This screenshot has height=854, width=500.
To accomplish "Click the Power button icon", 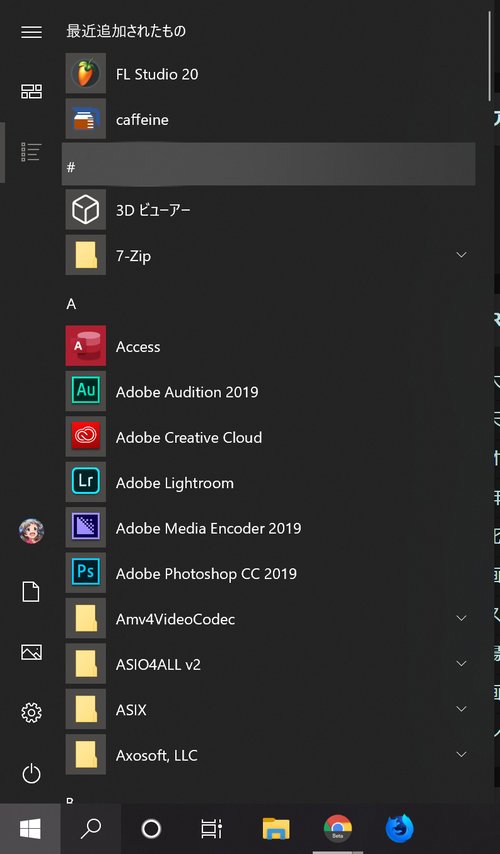I will [31, 773].
